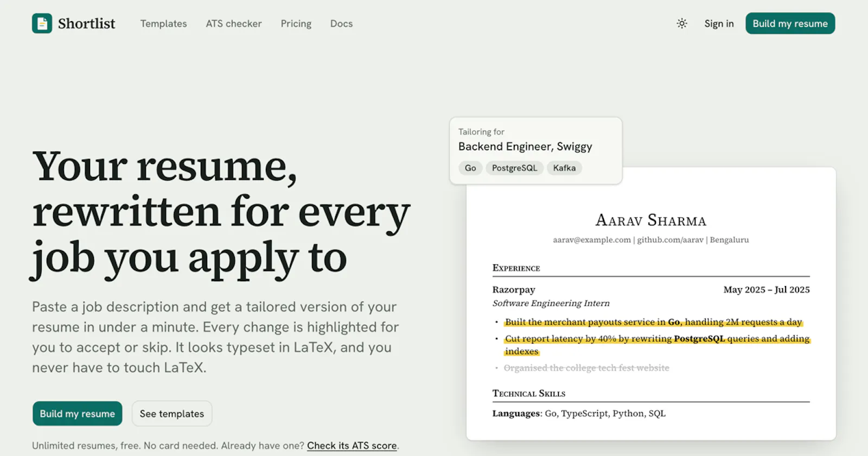Screen dimensions: 868x456
Task: Open the Templates nav item
Action: click(163, 23)
